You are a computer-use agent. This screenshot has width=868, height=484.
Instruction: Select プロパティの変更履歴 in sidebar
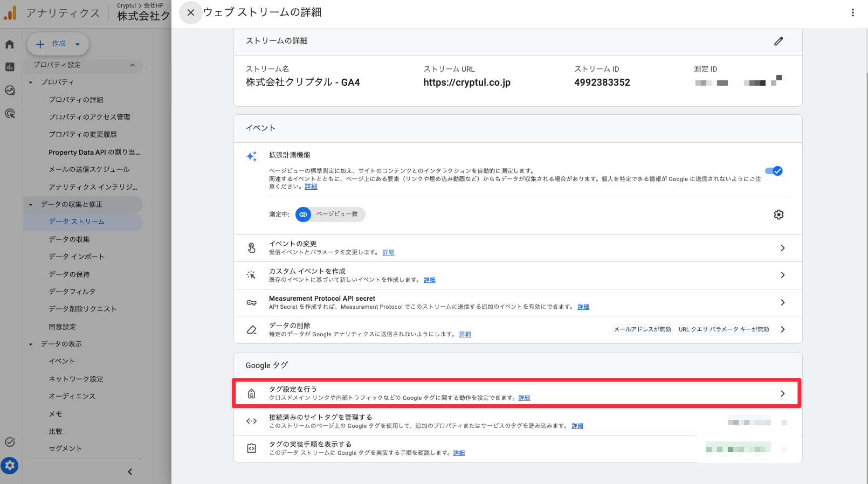pyautogui.click(x=82, y=134)
